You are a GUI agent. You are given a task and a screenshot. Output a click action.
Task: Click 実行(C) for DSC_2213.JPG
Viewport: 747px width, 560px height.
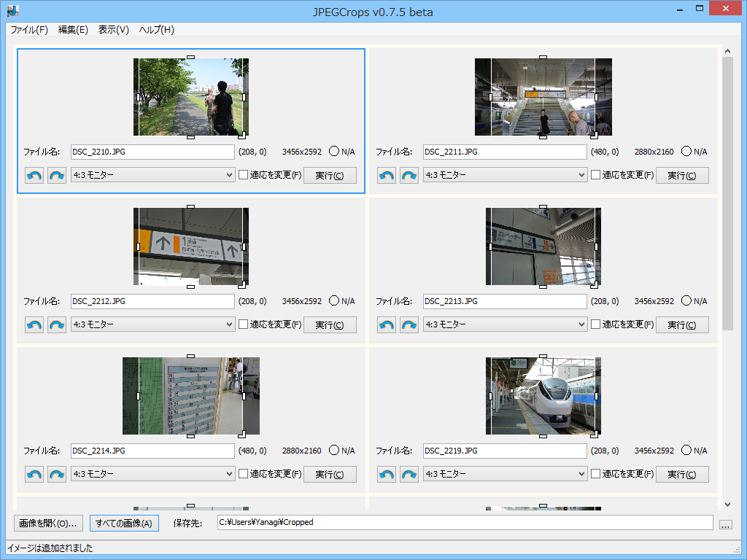[x=682, y=324]
